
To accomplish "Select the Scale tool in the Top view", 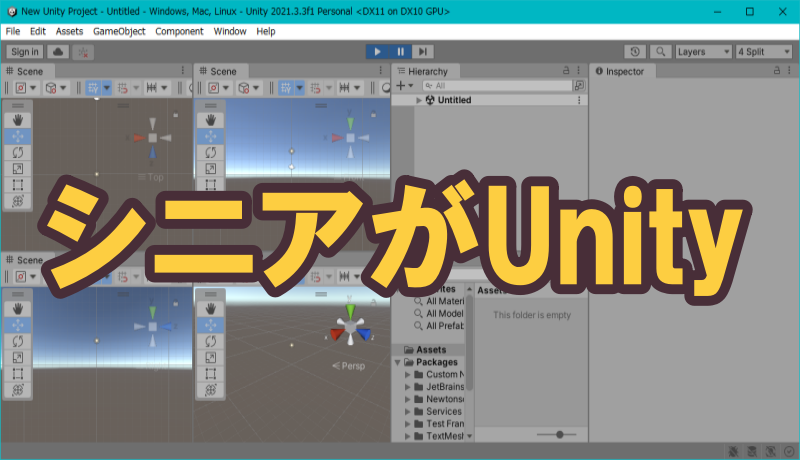I will click(x=18, y=169).
